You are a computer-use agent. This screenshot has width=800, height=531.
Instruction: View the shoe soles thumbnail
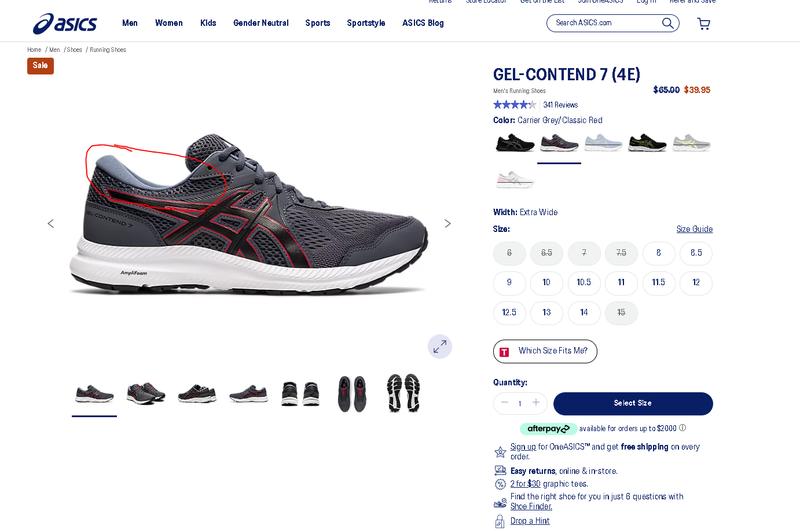403,393
